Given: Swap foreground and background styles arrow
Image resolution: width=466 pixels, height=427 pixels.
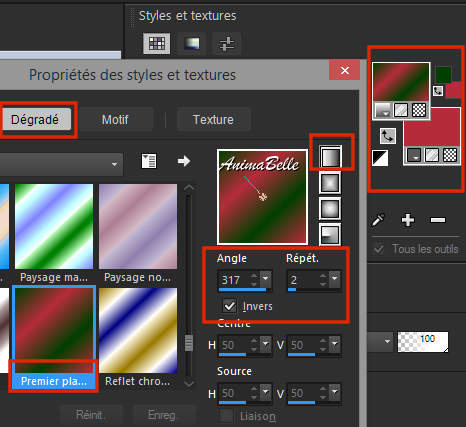Looking at the screenshot, I should point(388,136).
